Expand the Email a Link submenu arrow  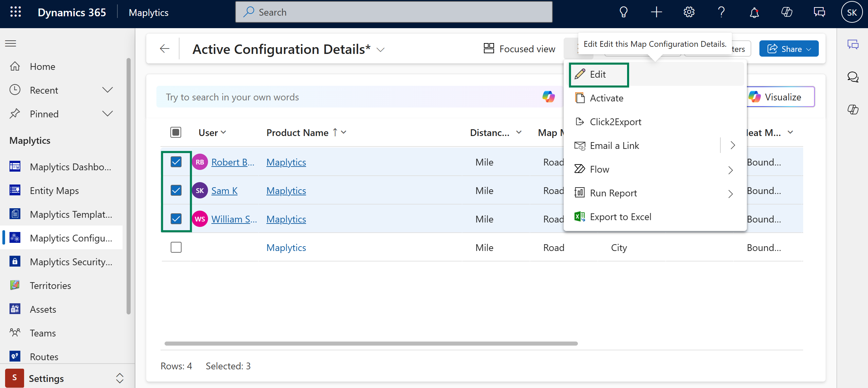coord(733,145)
